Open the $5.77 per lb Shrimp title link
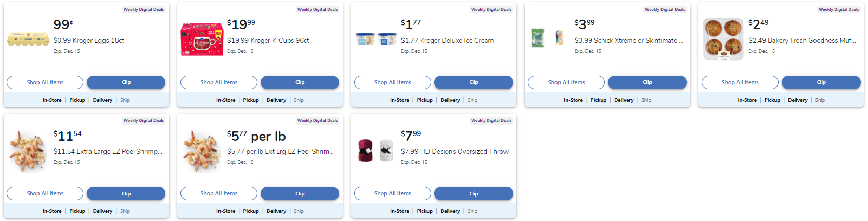868x221 pixels. point(280,151)
